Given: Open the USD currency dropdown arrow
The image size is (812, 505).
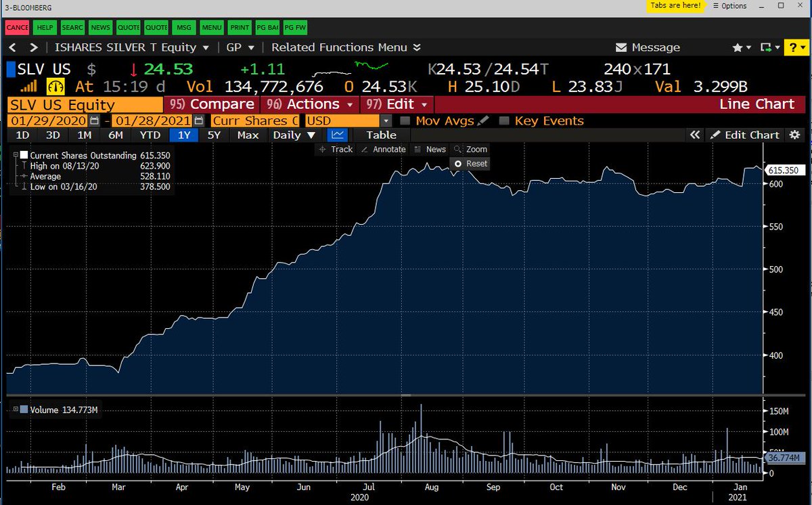Looking at the screenshot, I should click(x=386, y=120).
